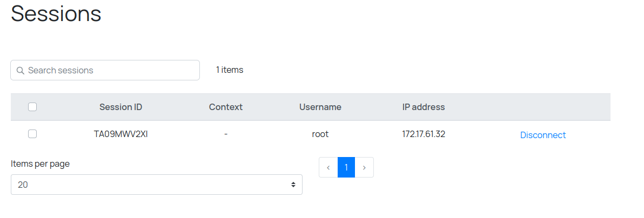Click the up-down arrows on the 20 selector
644x218 pixels.
pyautogui.click(x=293, y=185)
